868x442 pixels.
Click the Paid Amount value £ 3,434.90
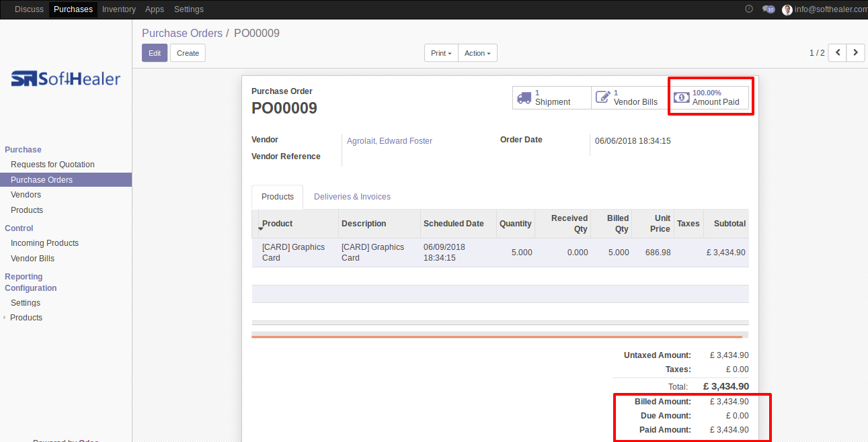729,430
